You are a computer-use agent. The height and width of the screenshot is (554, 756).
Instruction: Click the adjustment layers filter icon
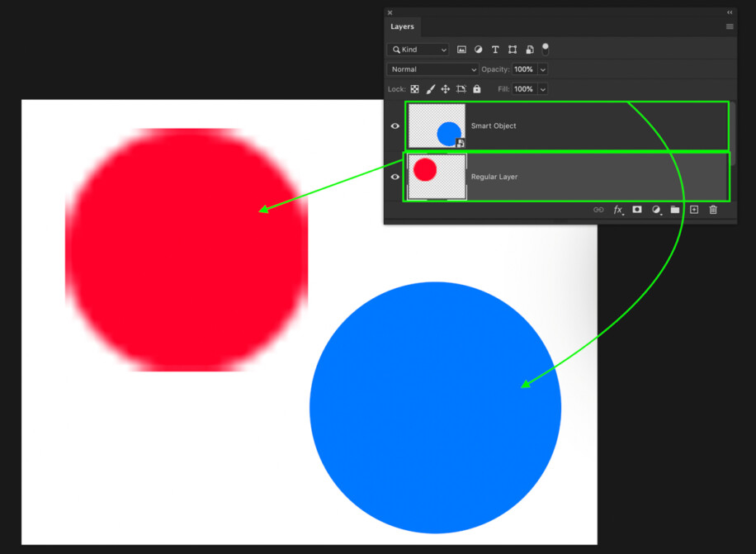pos(479,49)
